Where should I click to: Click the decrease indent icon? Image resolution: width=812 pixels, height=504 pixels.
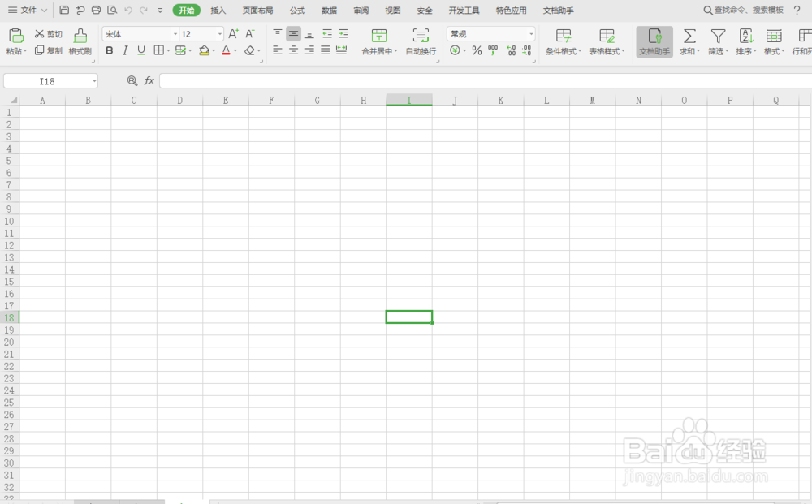coord(326,33)
